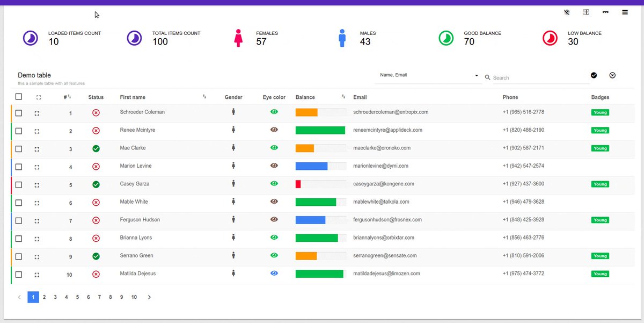Screen dimensions: 644x323
Task: Sort by Balance column arrows
Action: [x=343, y=96]
